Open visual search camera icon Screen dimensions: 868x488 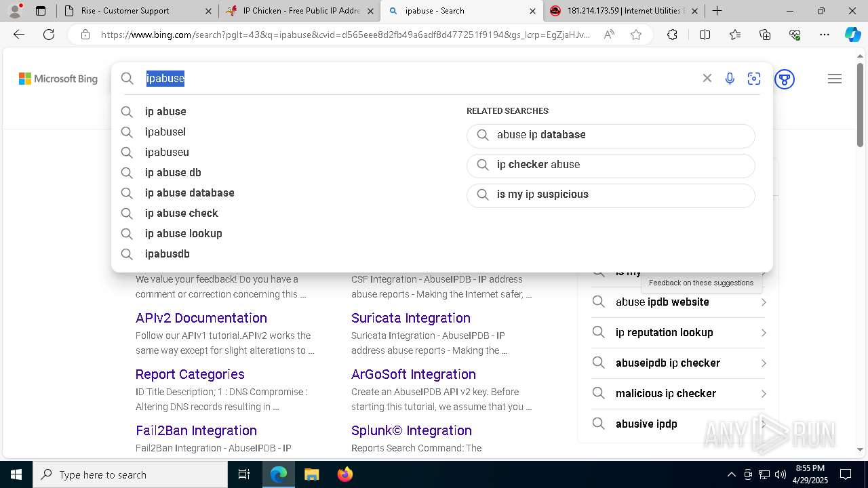[754, 79]
